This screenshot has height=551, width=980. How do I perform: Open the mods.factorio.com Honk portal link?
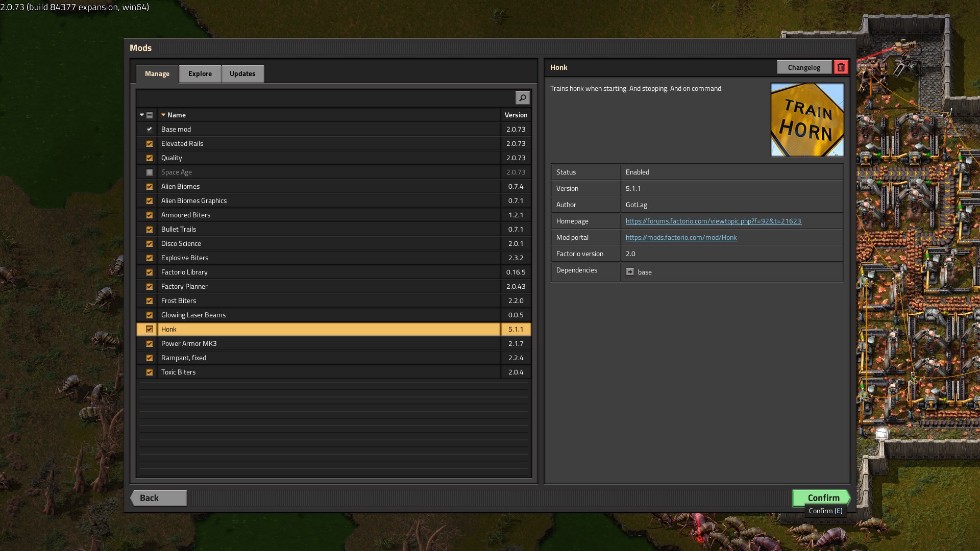[681, 238]
